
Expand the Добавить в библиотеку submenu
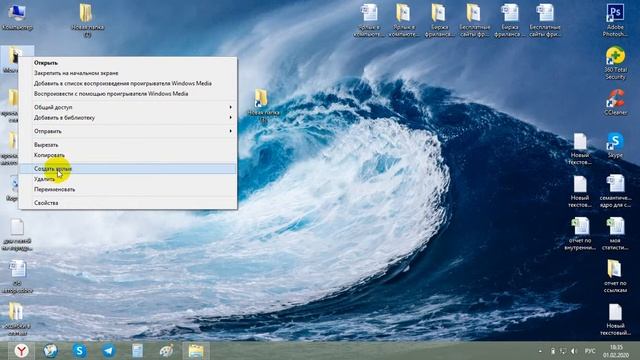coord(127,118)
